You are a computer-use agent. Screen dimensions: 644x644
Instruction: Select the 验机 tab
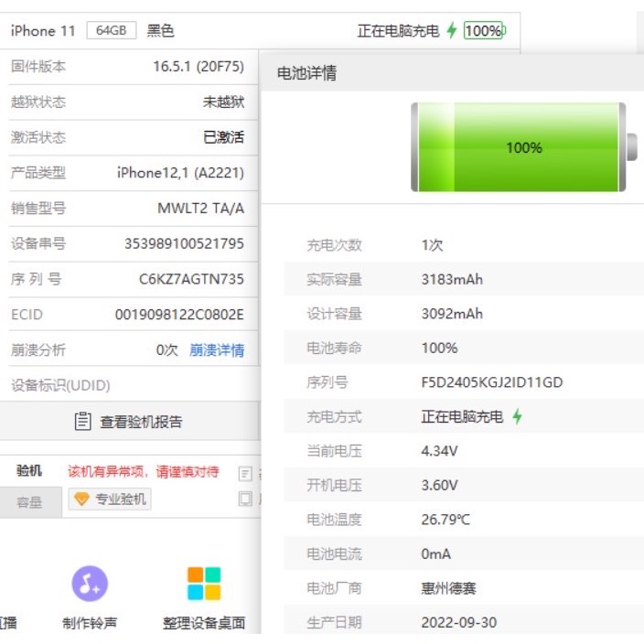coord(29,471)
